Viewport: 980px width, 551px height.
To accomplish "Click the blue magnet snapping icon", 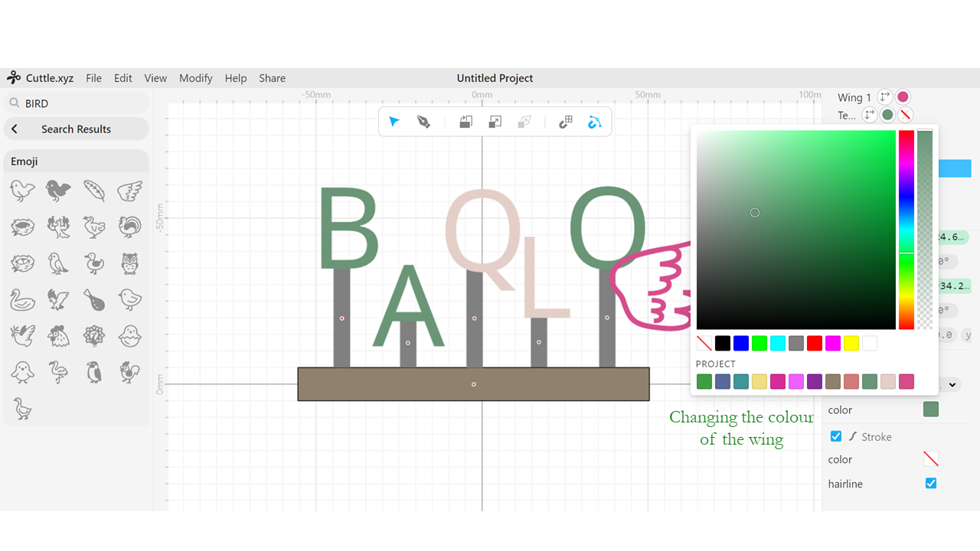I will pos(595,122).
